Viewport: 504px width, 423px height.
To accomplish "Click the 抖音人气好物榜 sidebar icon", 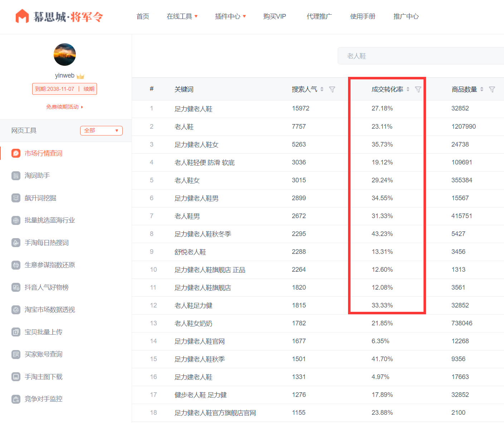I will point(16,287).
